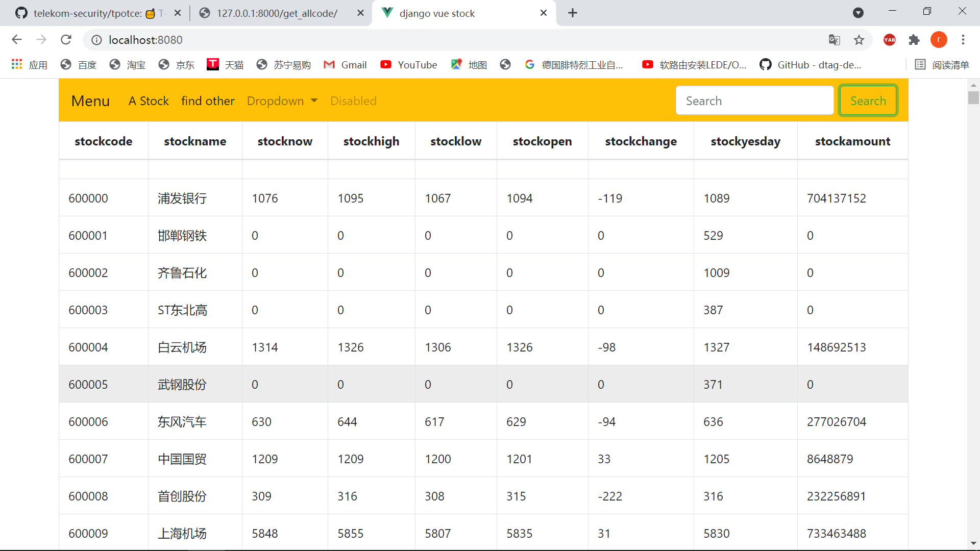Viewport: 980px width, 551px height.
Task: Open the YouTube bookmark
Action: click(x=409, y=65)
